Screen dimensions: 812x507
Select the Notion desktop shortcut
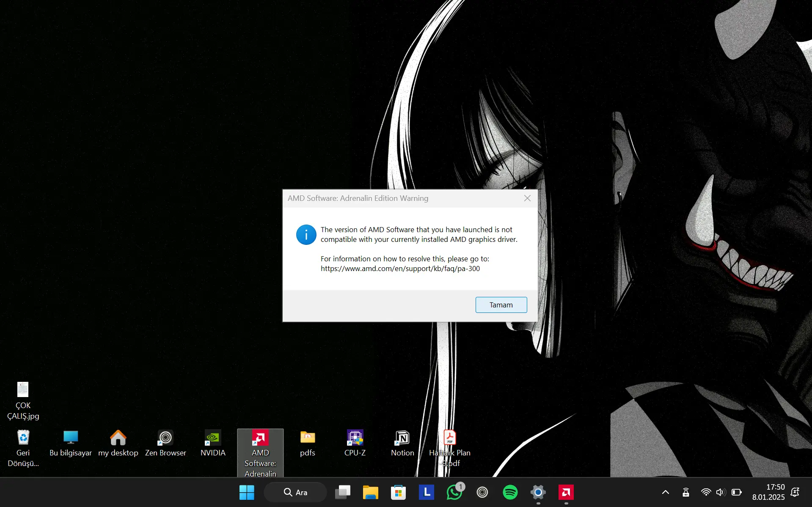(x=402, y=443)
